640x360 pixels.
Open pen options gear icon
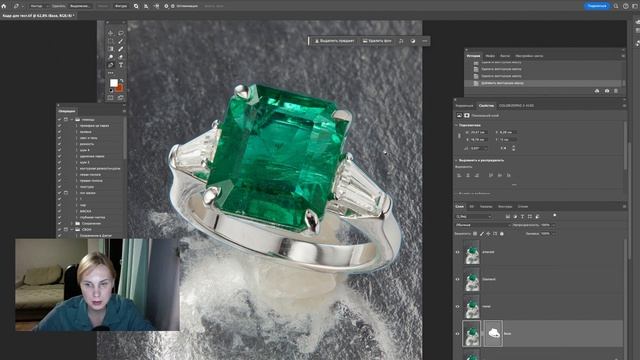[x=166, y=6]
